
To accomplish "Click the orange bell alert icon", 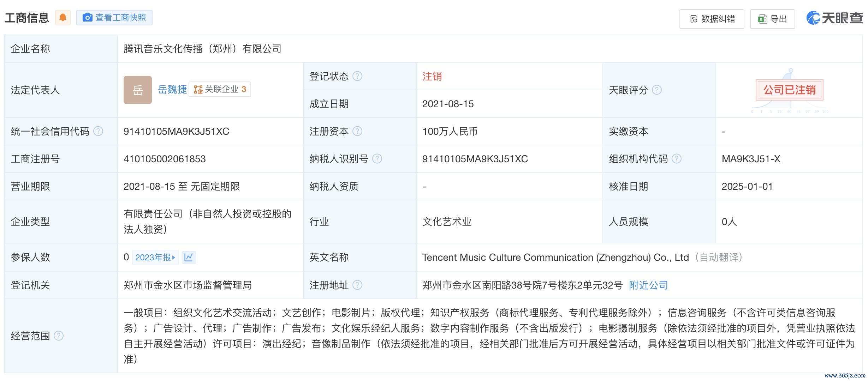I will point(63,18).
